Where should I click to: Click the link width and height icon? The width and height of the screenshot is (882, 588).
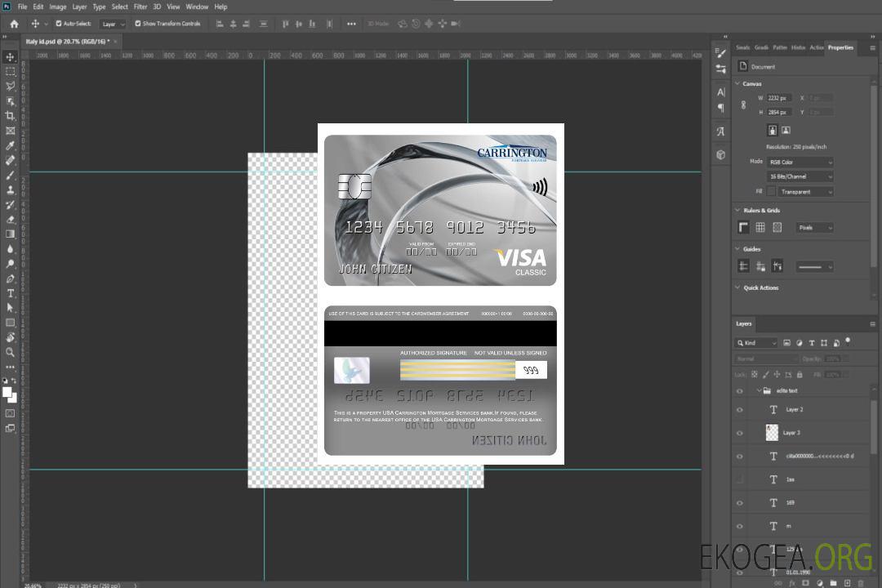(744, 105)
